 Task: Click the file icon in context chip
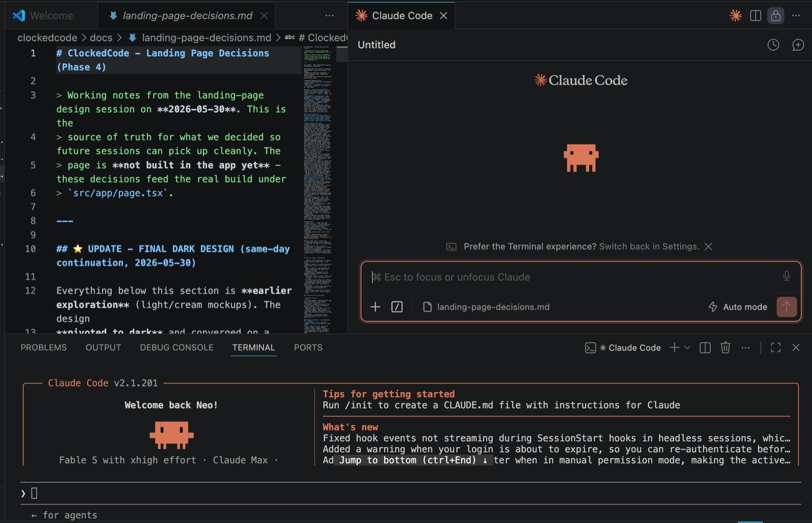tap(427, 307)
